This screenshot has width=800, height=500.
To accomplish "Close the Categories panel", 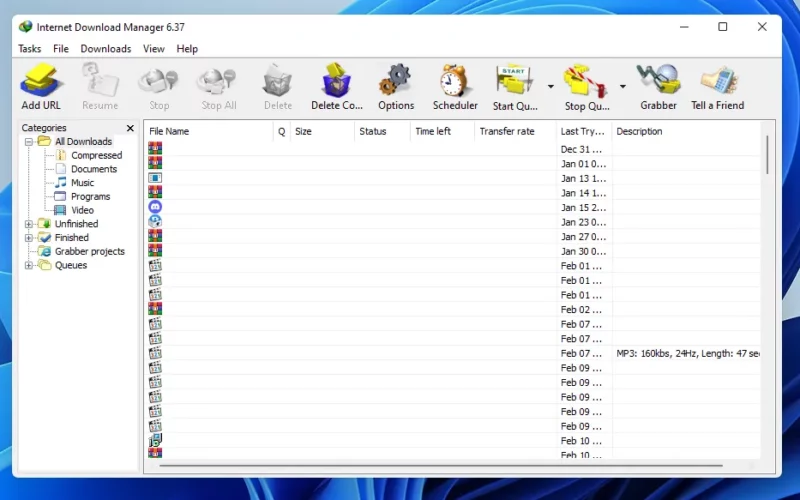I will click(130, 128).
